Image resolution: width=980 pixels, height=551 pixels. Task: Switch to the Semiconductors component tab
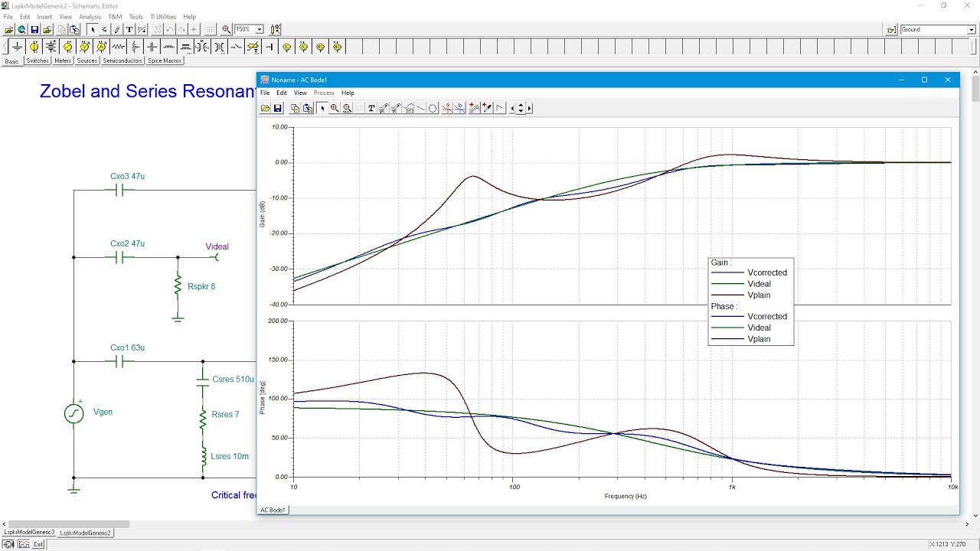122,60
